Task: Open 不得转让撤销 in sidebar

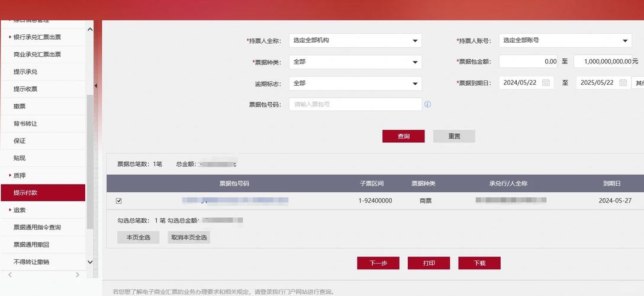Action: [x=31, y=262]
